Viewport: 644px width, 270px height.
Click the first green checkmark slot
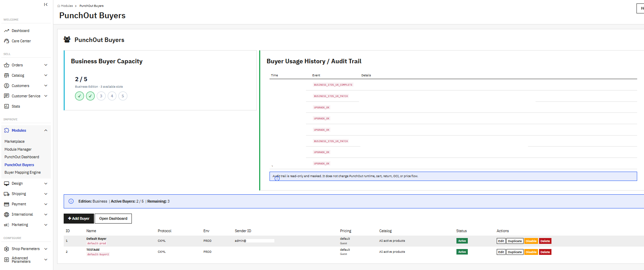[80, 96]
